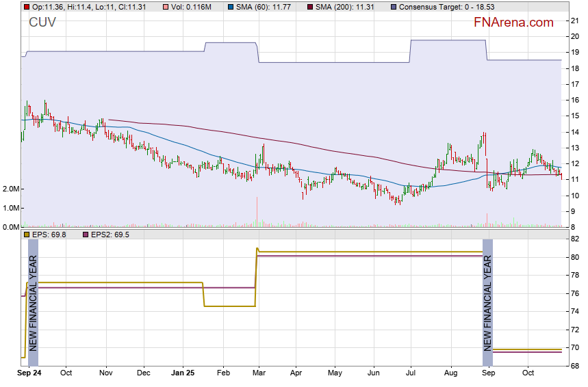588x387 pixels.
Task: Select the CUV ticker symbol label
Action: [x=42, y=23]
